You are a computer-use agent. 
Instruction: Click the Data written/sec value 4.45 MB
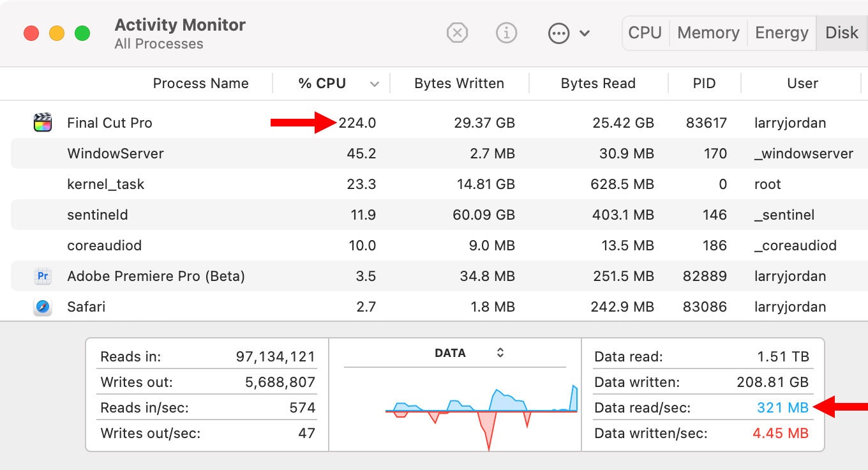(781, 433)
